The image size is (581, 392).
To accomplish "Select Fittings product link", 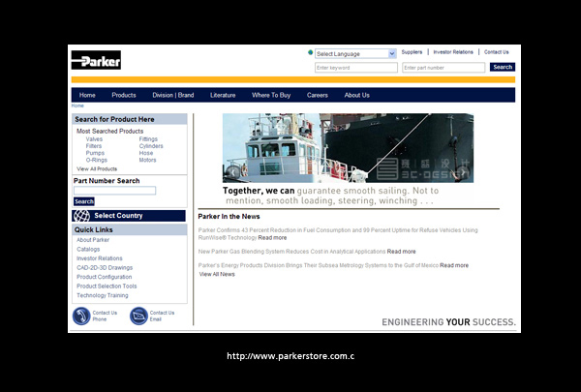I will point(148,139).
